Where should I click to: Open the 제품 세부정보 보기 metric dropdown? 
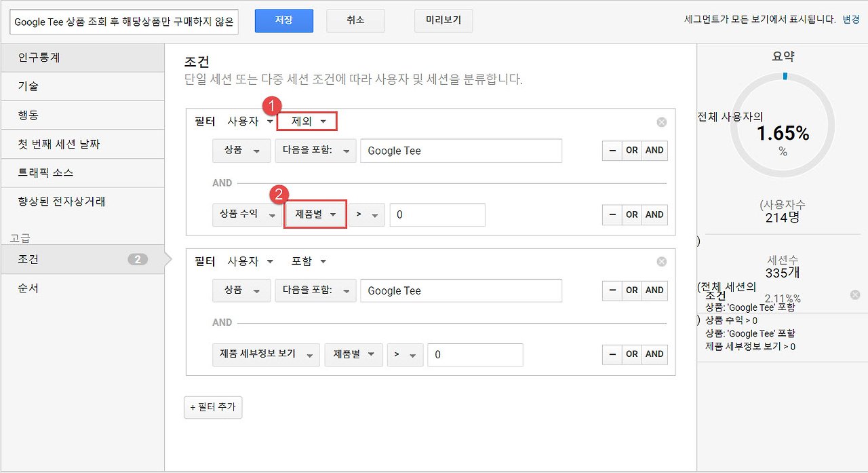point(266,354)
